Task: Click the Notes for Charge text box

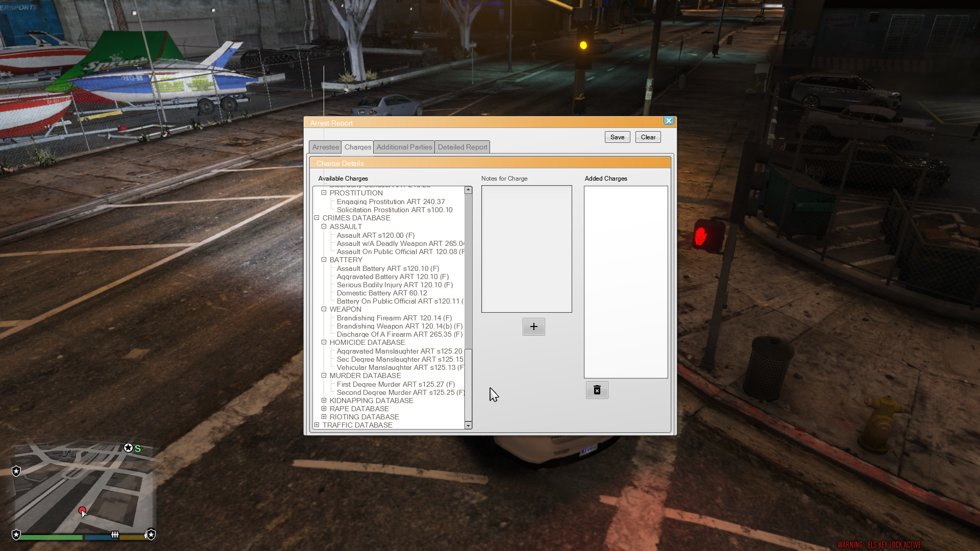Action: pyautogui.click(x=526, y=249)
